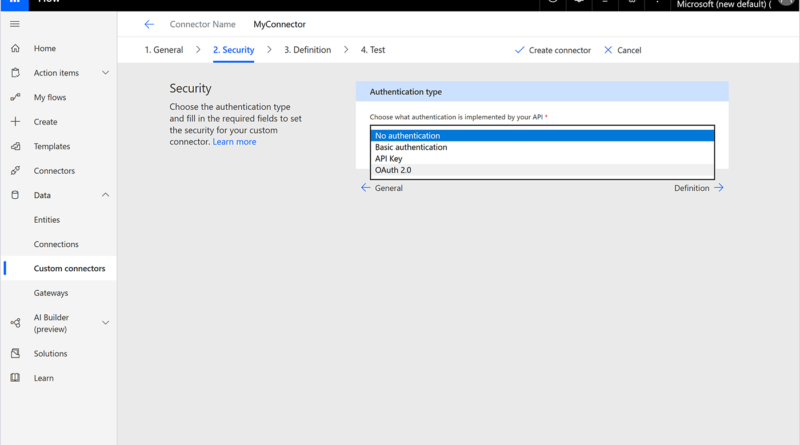
Task: Open Connections under Data
Action: pos(56,244)
